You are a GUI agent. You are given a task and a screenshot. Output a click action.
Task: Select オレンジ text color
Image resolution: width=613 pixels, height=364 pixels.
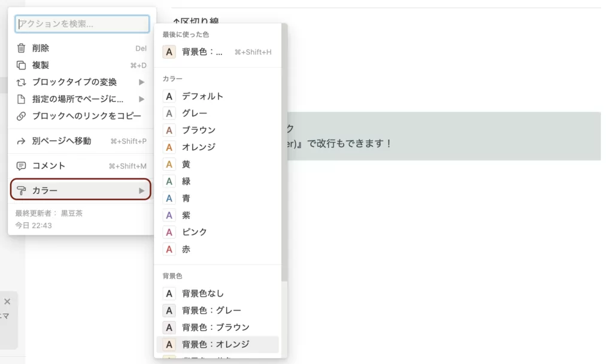tap(217, 147)
